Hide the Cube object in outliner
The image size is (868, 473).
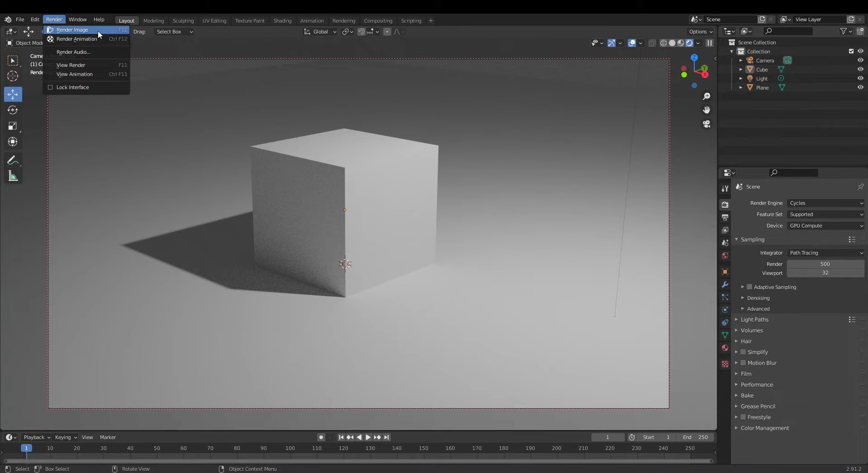coord(860,69)
